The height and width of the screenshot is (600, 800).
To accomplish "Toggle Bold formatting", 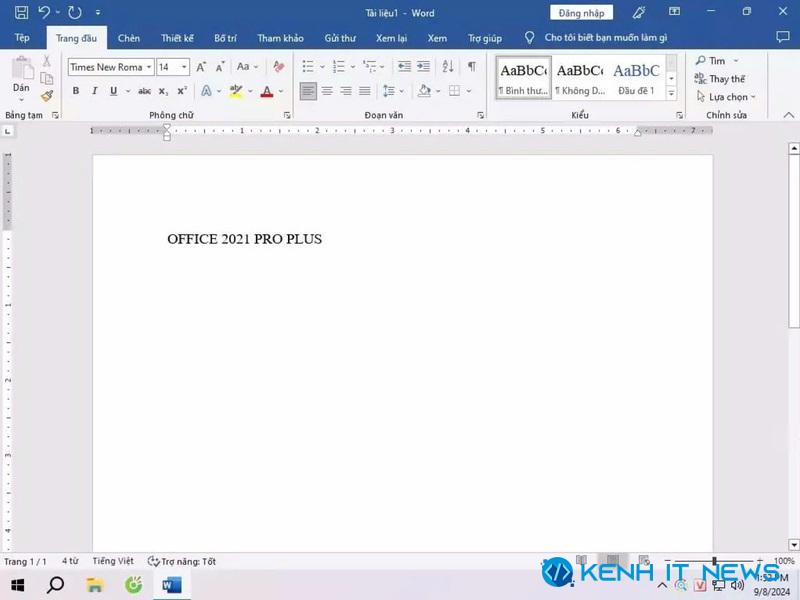I will pyautogui.click(x=76, y=91).
